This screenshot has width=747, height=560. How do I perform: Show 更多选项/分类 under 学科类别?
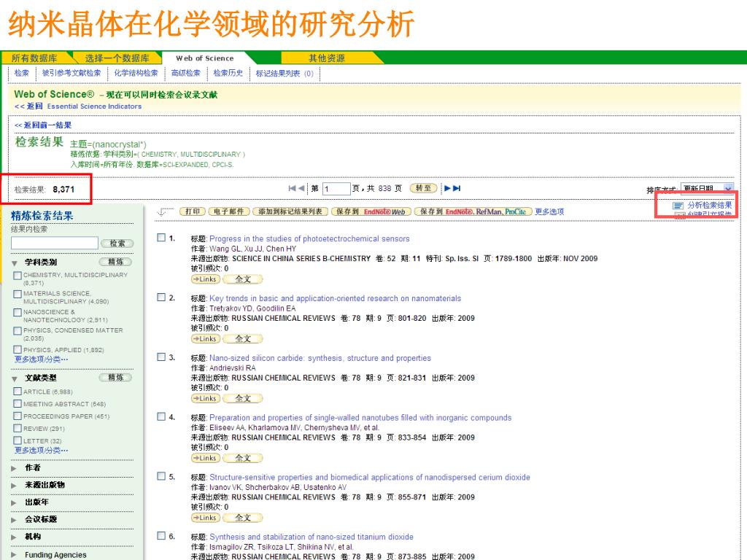[41, 359]
